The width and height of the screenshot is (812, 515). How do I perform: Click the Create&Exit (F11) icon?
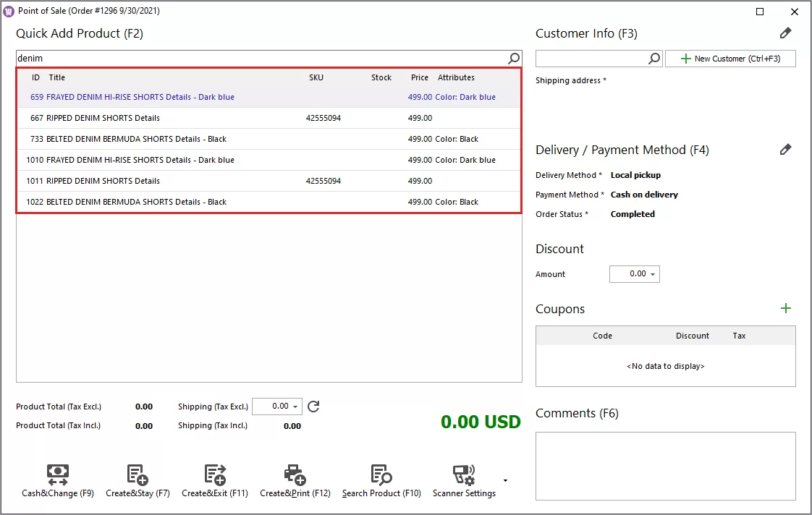tap(215, 474)
